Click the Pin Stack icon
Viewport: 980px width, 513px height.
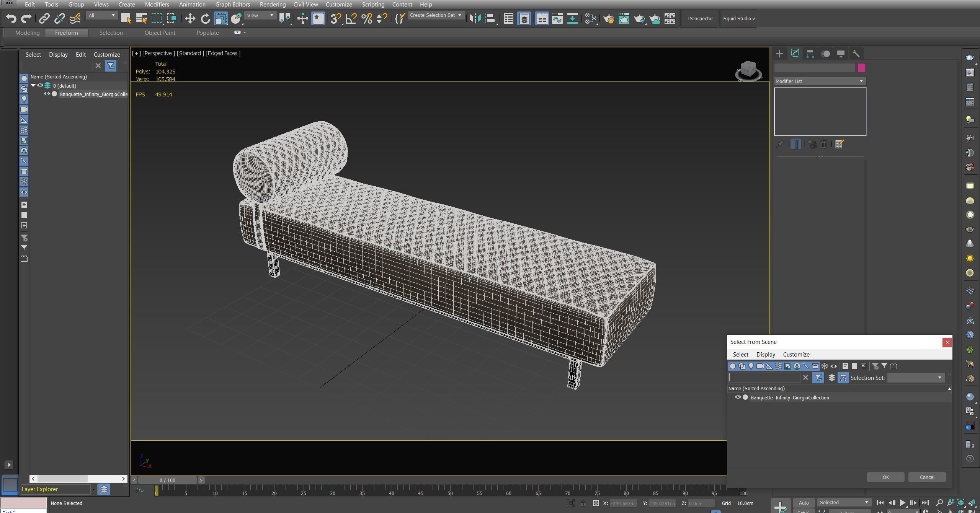[780, 144]
